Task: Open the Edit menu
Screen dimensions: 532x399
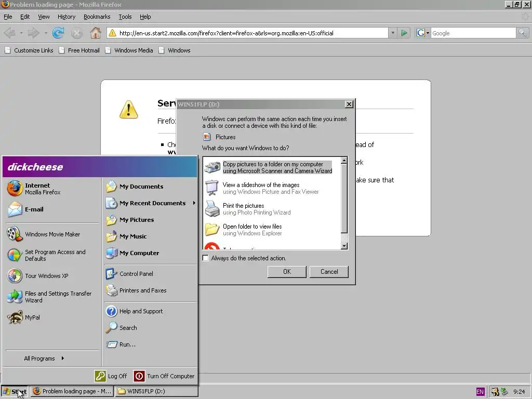Action: pyautogui.click(x=25, y=17)
